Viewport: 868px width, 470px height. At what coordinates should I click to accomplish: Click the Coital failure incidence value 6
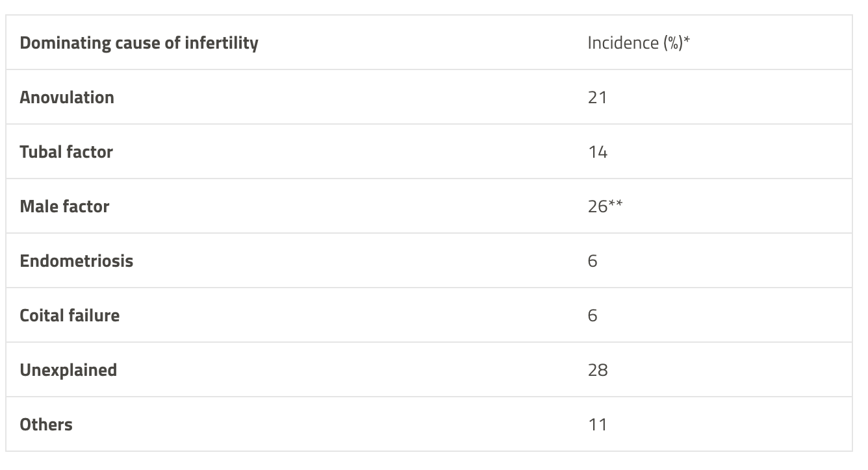tap(593, 315)
